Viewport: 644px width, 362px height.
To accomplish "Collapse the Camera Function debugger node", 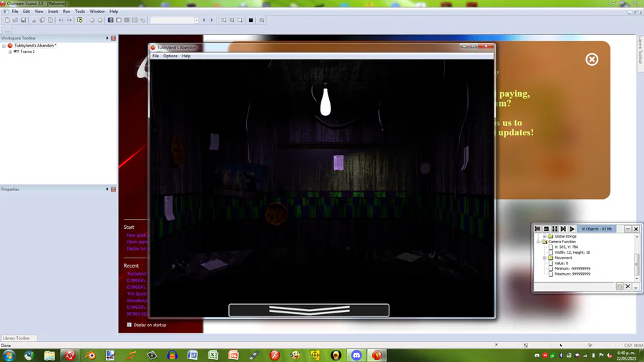I will tap(538, 242).
